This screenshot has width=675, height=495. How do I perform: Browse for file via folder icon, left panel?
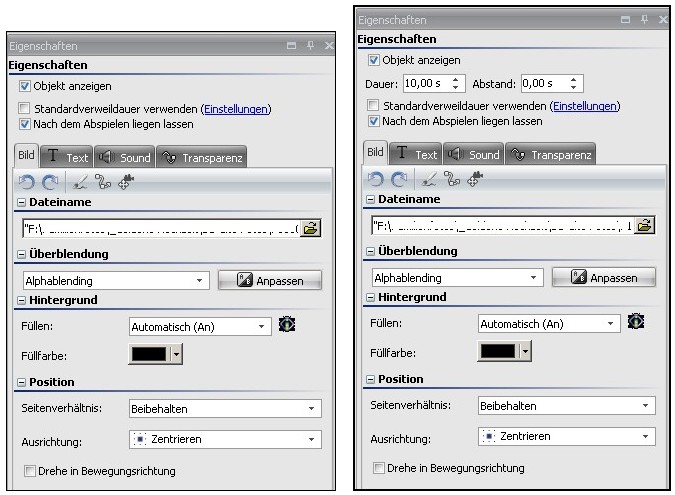[310, 228]
